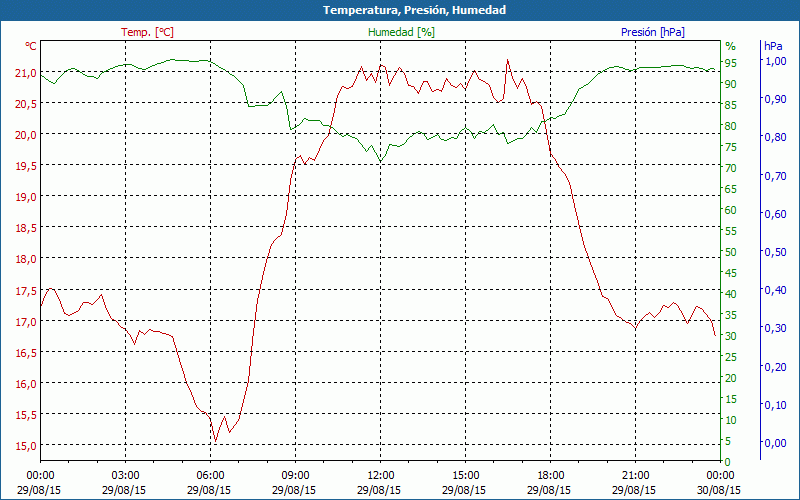
Task: Click the '20' humidity axis value
Action: point(731,379)
